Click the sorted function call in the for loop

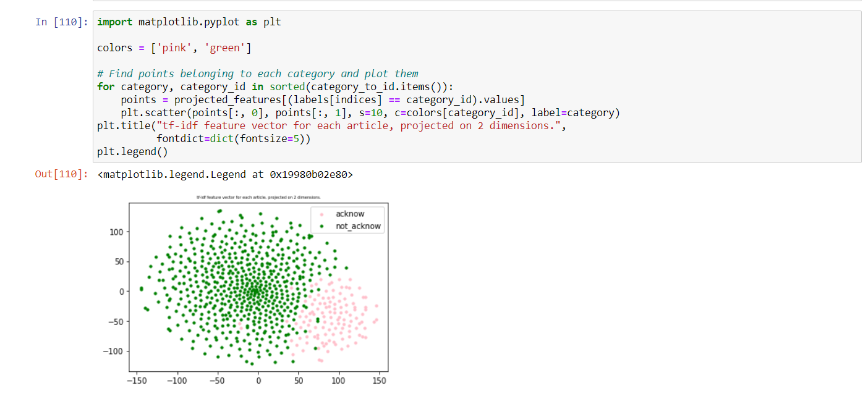pos(287,86)
